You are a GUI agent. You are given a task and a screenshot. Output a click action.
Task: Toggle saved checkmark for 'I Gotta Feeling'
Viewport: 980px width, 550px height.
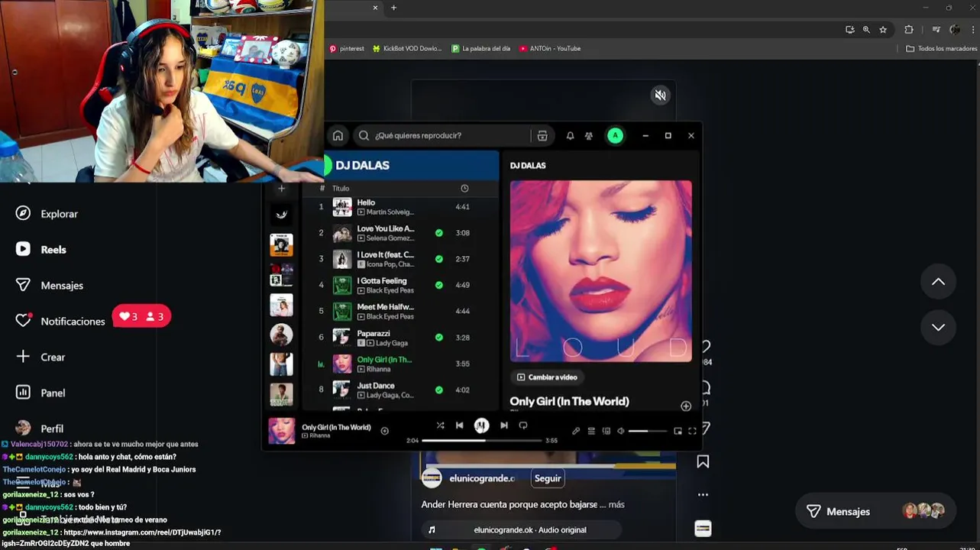click(x=439, y=285)
